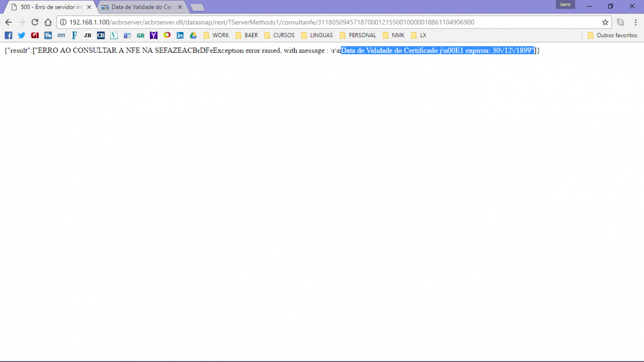Switch to the '500 - Erro de servidor' tab
The height and width of the screenshot is (362, 644).
pos(51,7)
